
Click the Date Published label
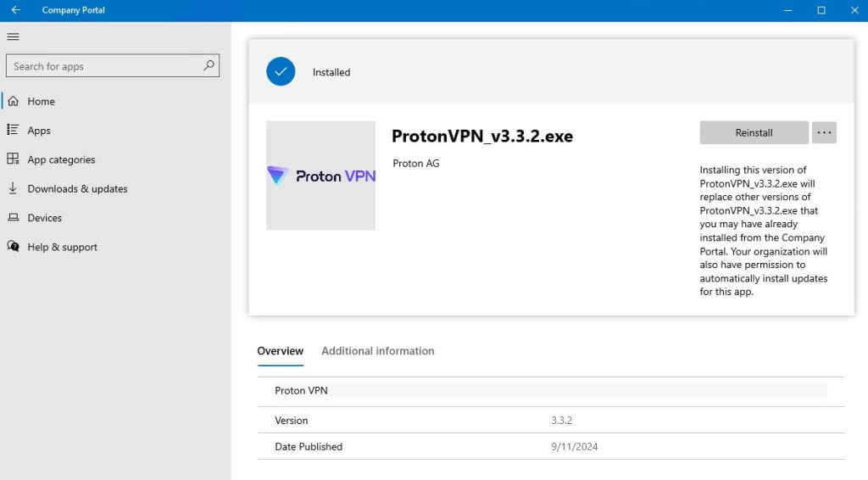point(309,446)
